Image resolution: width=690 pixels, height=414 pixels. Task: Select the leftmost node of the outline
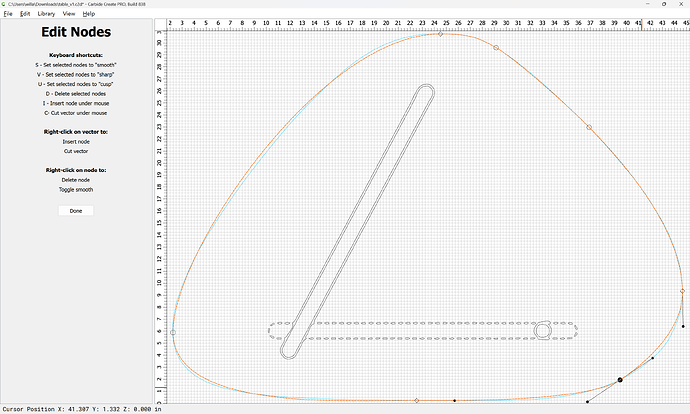173,332
